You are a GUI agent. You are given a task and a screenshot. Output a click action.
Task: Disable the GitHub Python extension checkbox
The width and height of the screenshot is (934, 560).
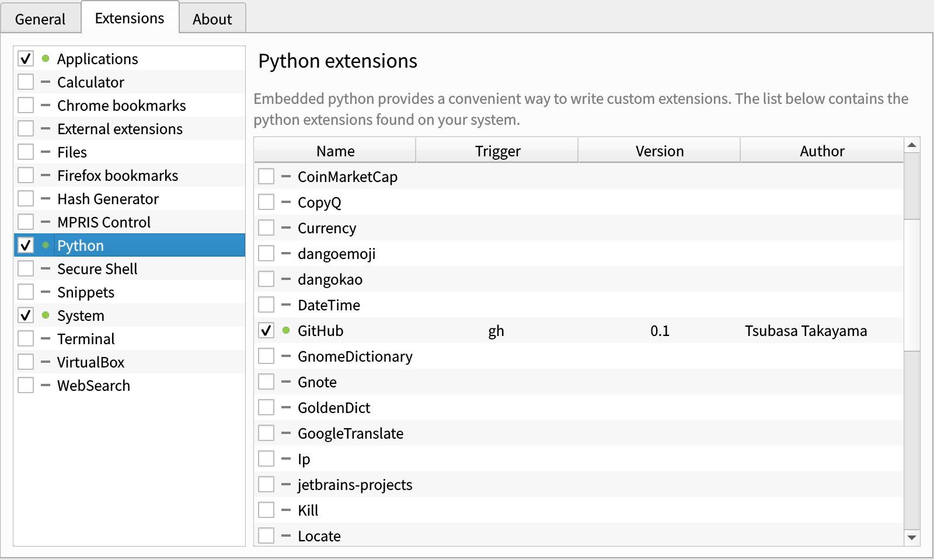266,330
